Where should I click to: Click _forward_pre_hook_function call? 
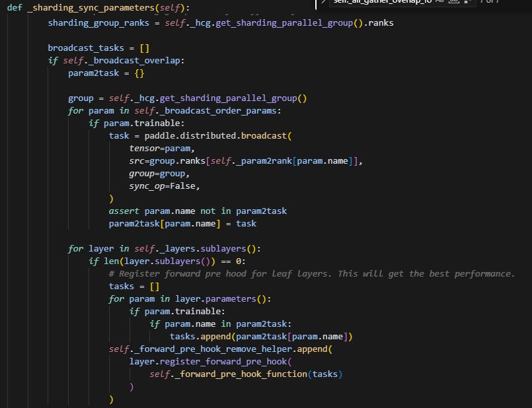(x=239, y=374)
